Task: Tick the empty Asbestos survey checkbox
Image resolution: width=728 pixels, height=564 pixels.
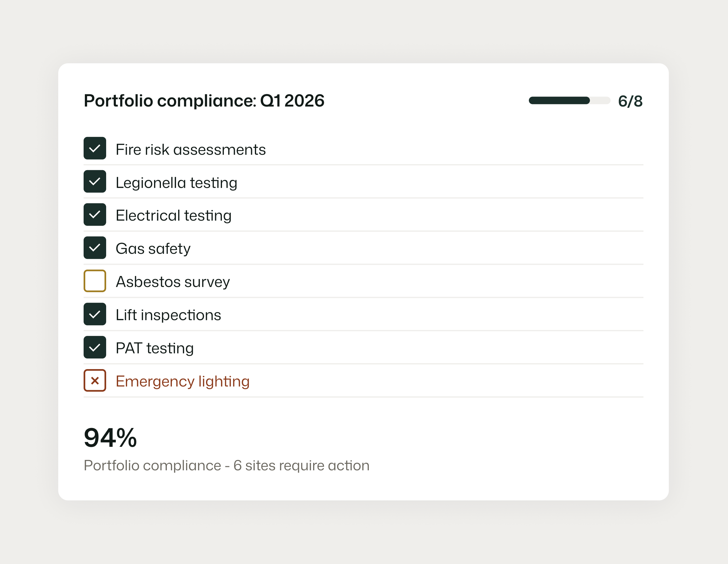Action: (95, 281)
